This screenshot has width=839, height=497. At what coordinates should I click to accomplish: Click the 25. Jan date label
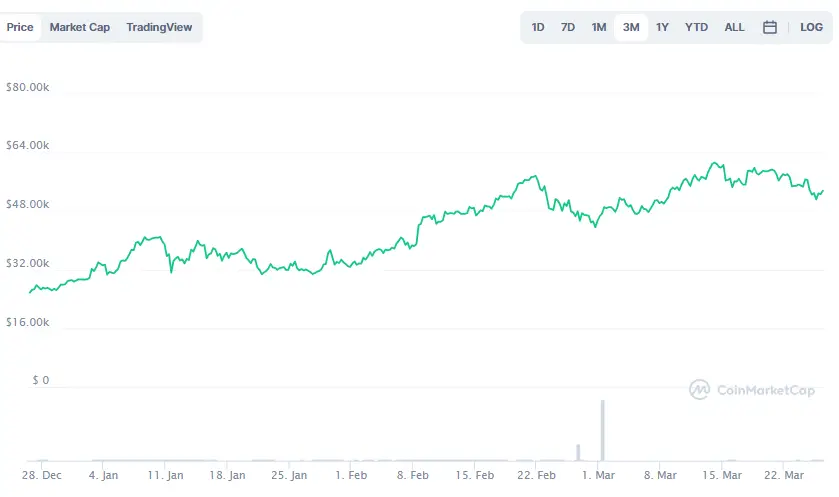click(x=289, y=475)
